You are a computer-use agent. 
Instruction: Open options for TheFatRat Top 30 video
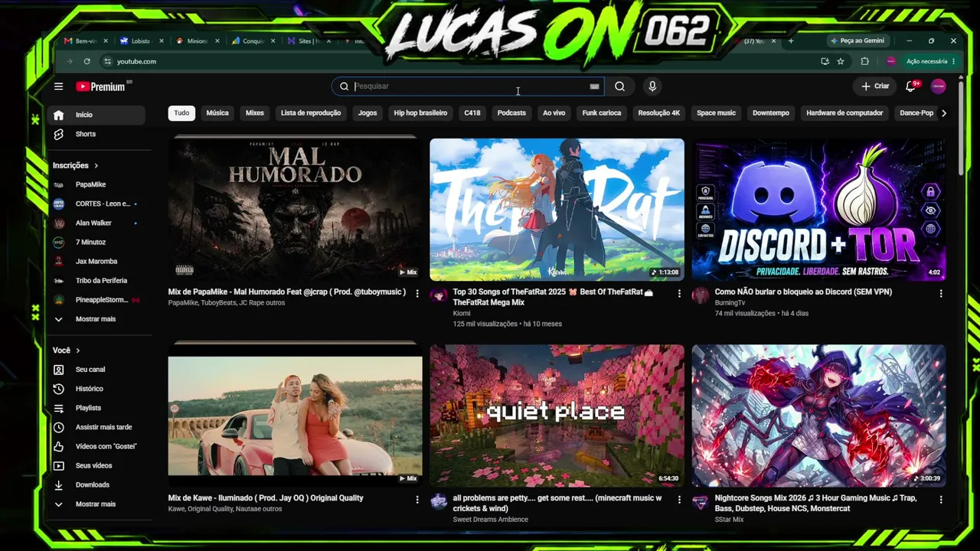(679, 293)
